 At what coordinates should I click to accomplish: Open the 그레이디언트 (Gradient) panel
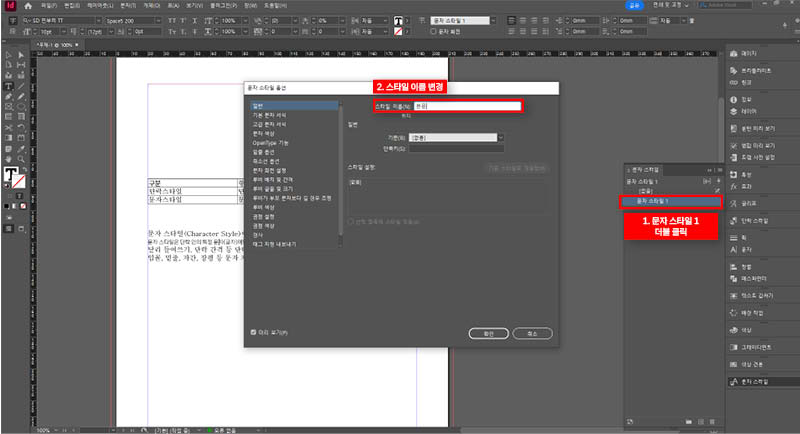(751, 347)
